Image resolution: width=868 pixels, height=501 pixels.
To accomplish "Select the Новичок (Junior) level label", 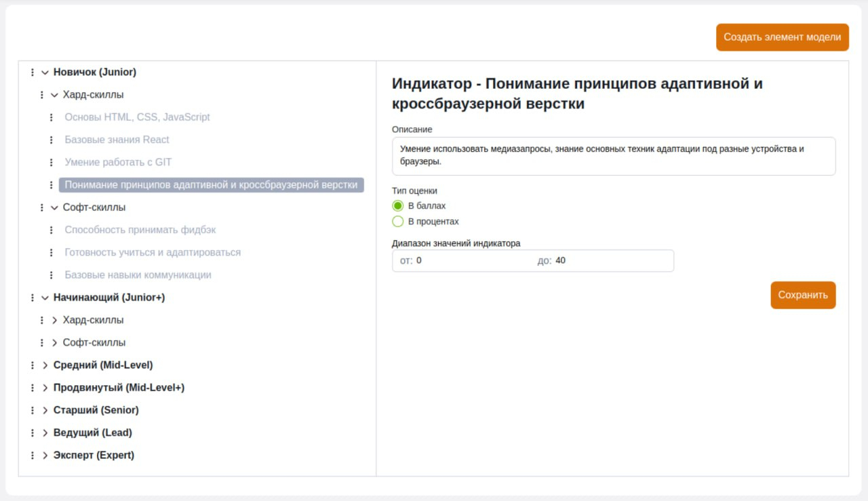I will click(x=95, y=72).
